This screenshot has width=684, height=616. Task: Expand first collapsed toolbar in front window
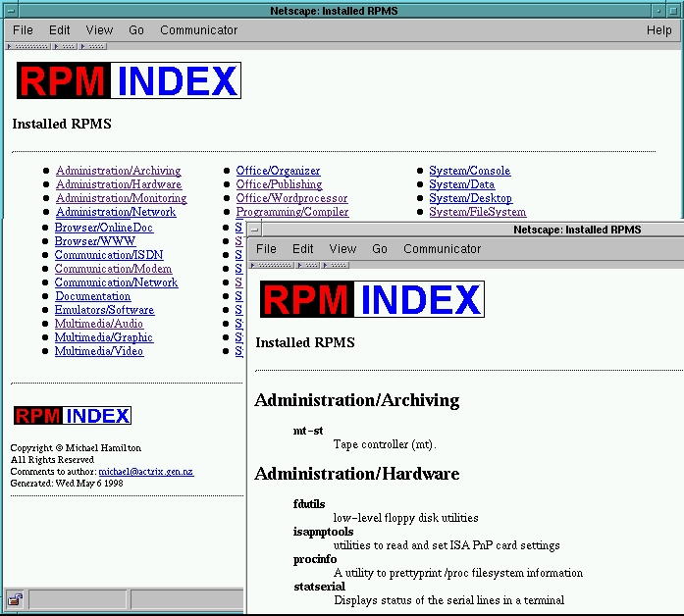272,265
